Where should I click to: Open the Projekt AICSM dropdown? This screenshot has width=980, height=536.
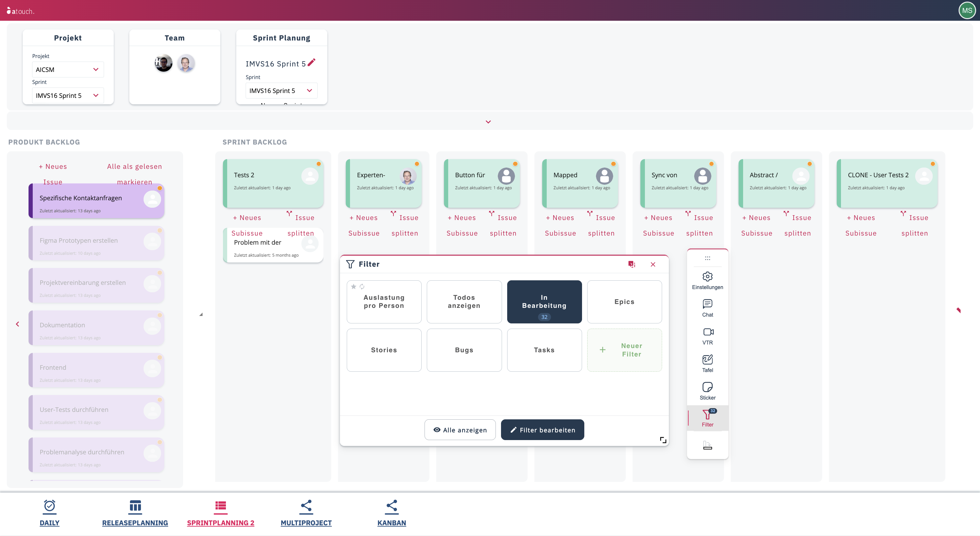(x=68, y=70)
